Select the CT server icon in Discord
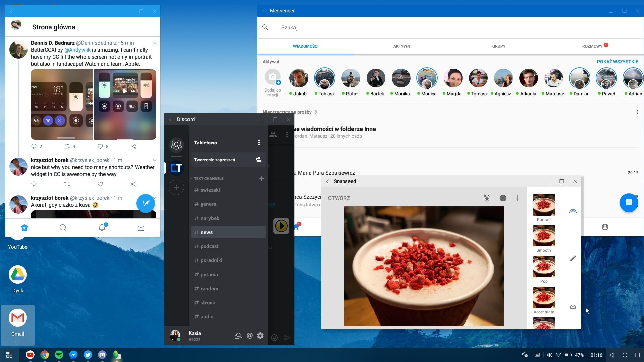 point(176,168)
